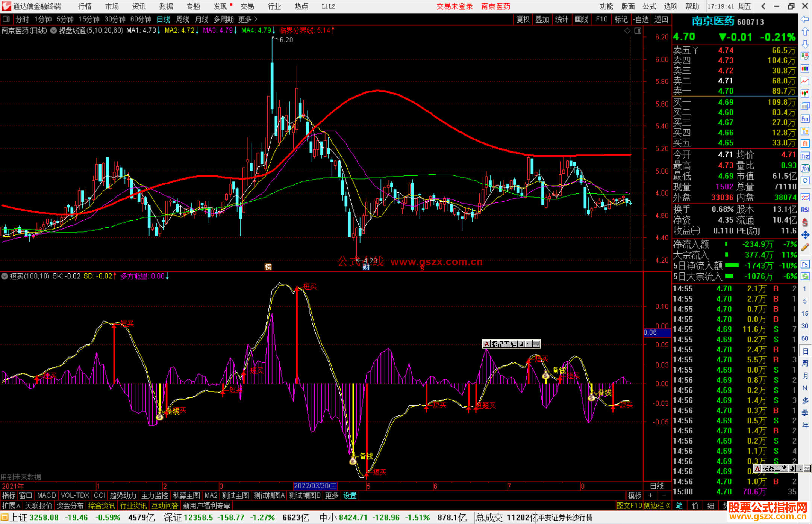The height and width of the screenshot is (524, 812).
Task: Click the 返回 return button
Action: (x=661, y=19)
